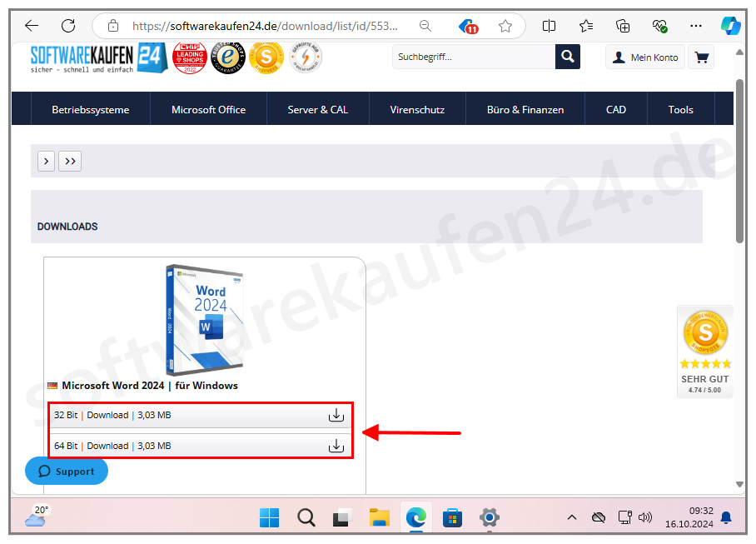Open the Büro & Finanzen category

pyautogui.click(x=525, y=109)
